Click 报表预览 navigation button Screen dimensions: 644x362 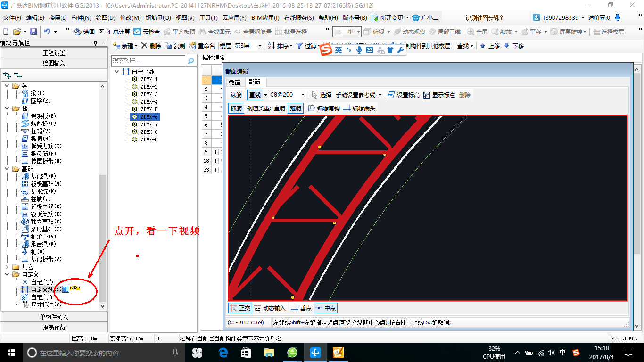[54, 327]
